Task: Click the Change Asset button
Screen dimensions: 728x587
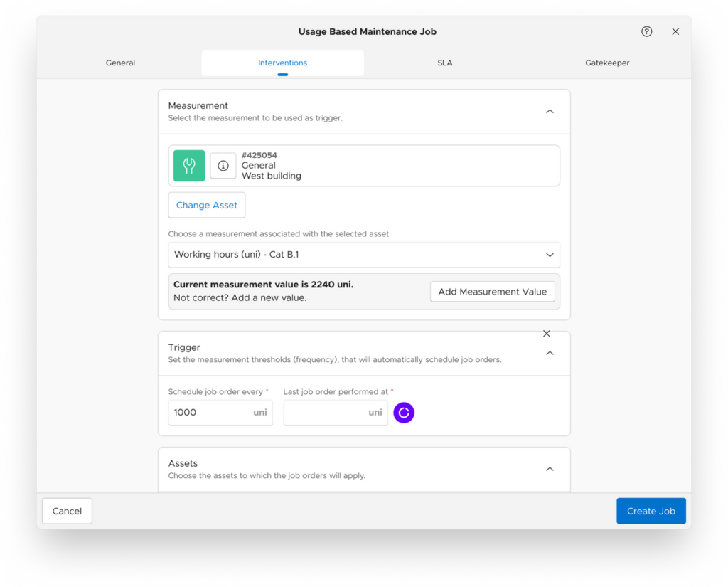Action: point(206,205)
